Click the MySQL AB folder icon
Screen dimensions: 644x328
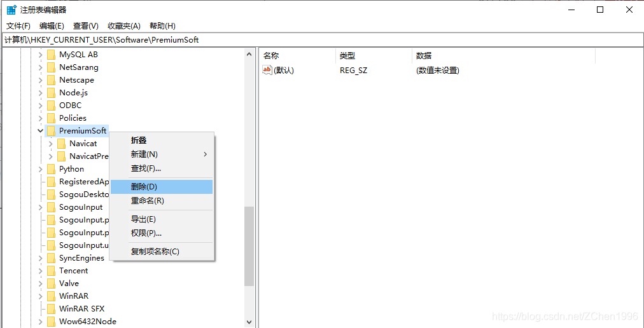click(x=51, y=55)
